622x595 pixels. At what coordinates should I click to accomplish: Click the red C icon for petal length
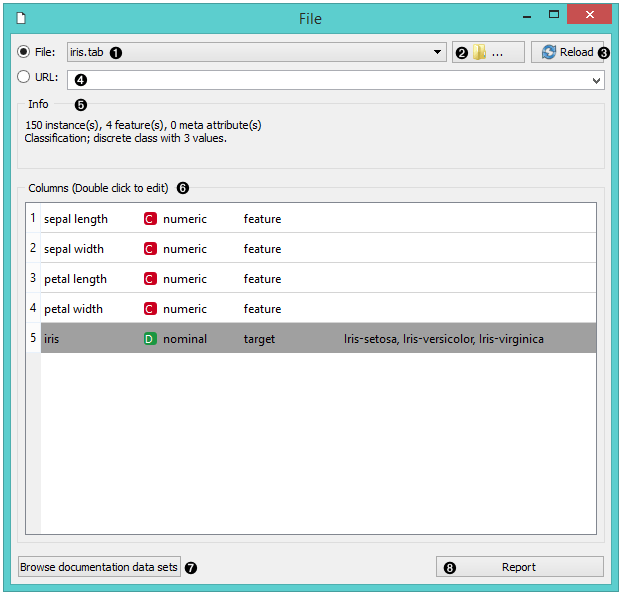(x=150, y=279)
